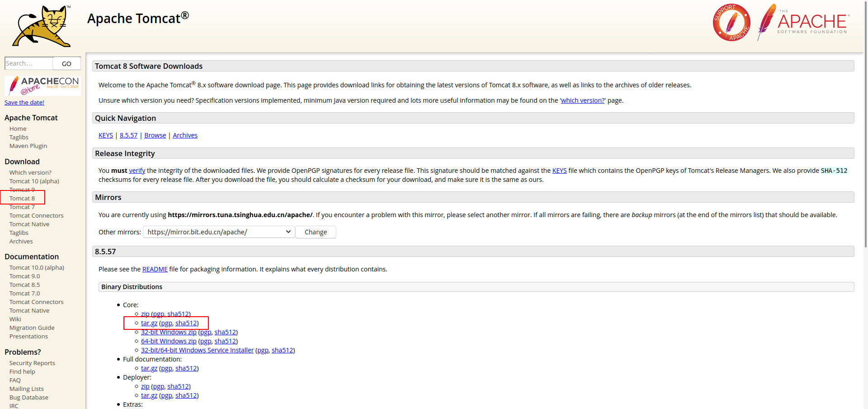Follow the 'which version?' page link
The image size is (868, 409).
[582, 100]
